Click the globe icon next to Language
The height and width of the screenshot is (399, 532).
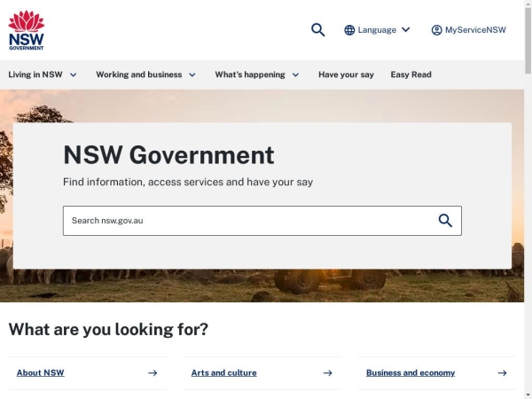(x=349, y=30)
